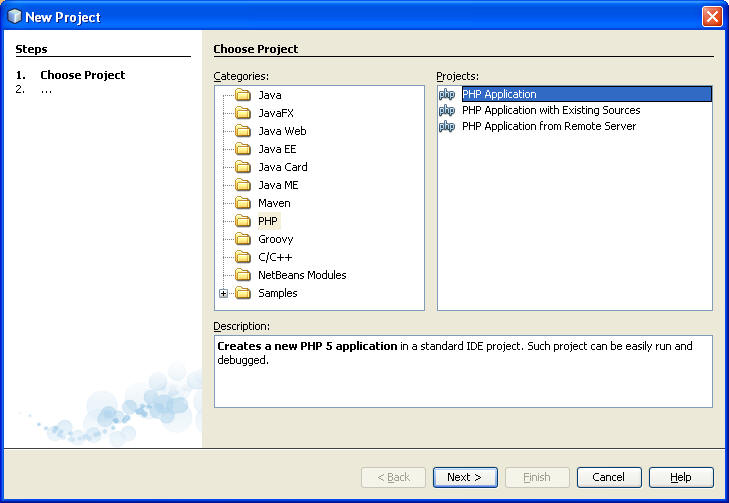This screenshot has width=729, height=503.
Task: Click php icon for Existing Sources project
Action: (x=447, y=111)
